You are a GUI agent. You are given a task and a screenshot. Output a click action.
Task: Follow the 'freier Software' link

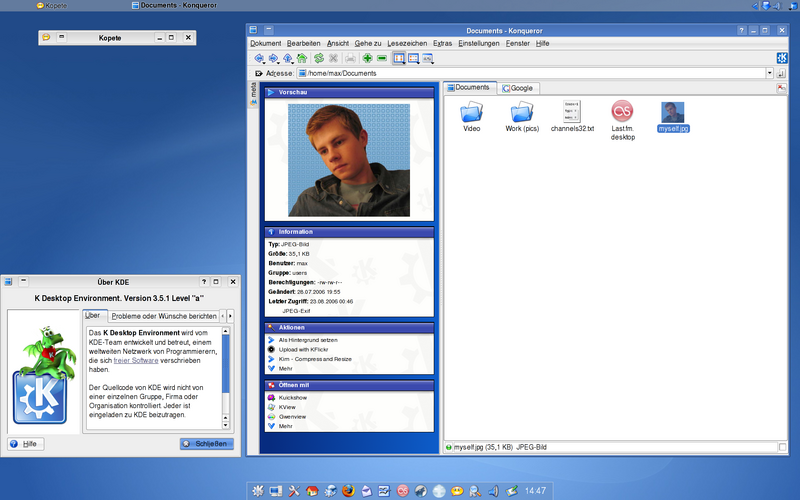(136, 360)
